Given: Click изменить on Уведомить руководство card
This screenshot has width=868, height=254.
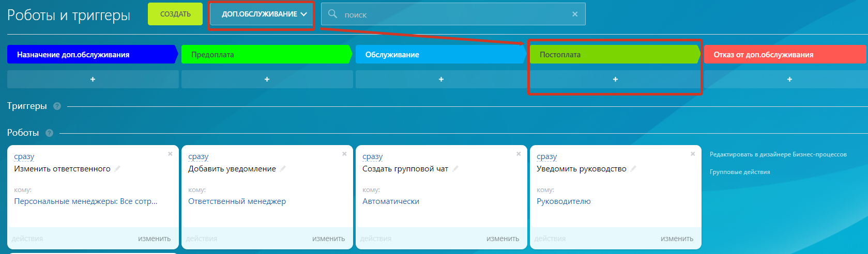Looking at the screenshot, I should (x=677, y=239).
